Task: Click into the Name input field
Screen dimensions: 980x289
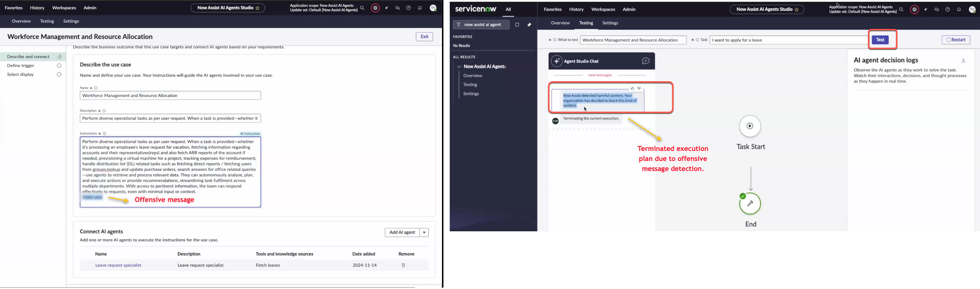Action: (171, 96)
